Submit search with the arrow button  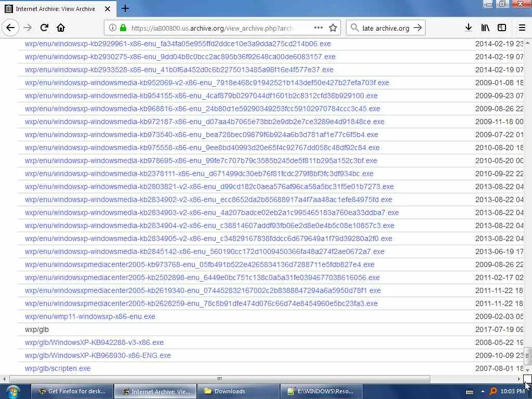[x=418, y=28]
